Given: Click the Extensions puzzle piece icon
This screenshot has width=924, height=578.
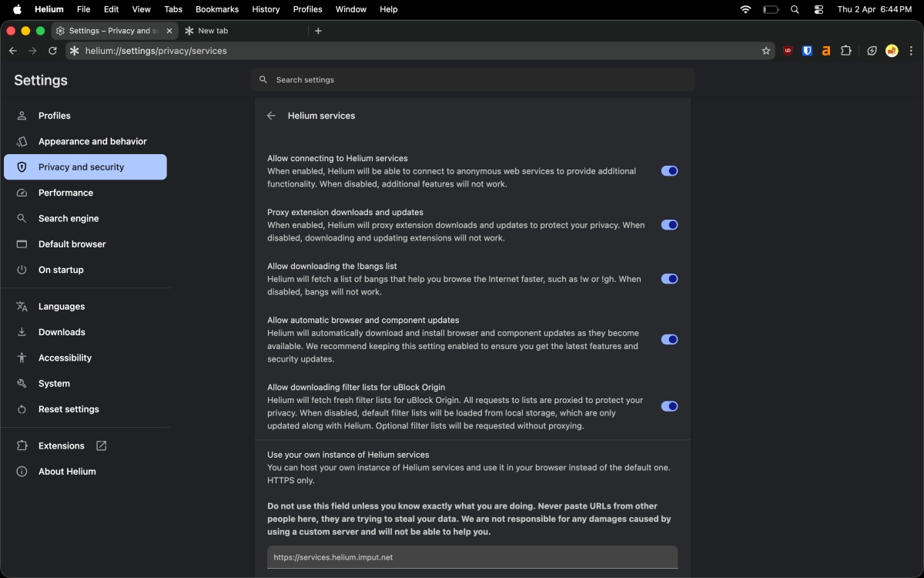Looking at the screenshot, I should point(846,51).
